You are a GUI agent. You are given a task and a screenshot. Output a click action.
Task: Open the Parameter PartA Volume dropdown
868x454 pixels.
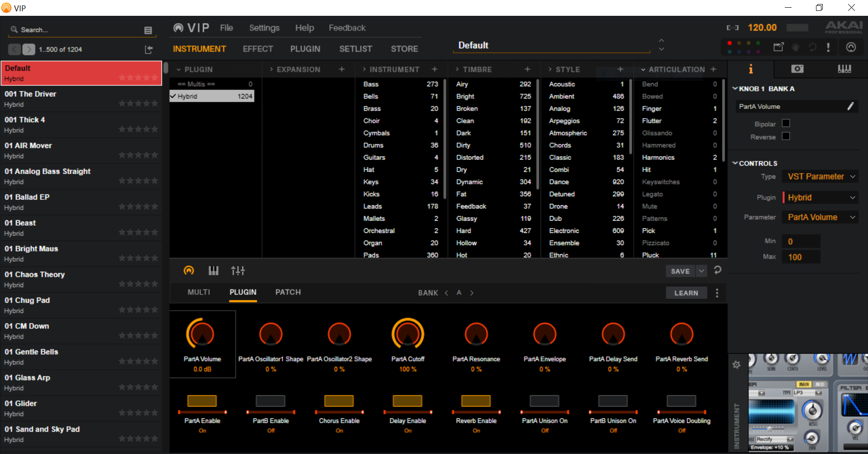pyautogui.click(x=820, y=218)
